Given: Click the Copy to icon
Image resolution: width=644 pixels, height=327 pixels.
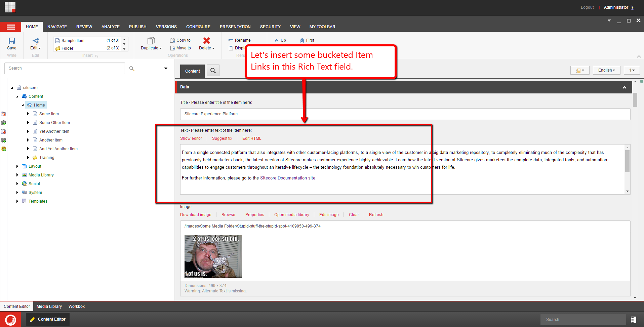Looking at the screenshot, I should [x=172, y=40].
